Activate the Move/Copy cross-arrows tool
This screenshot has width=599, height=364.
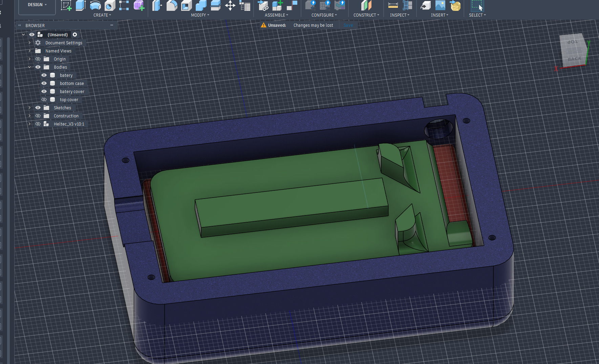point(230,5)
